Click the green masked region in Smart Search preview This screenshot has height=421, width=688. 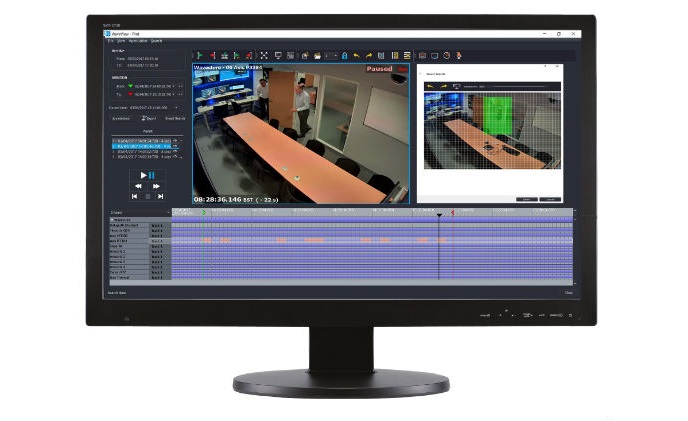[497, 114]
